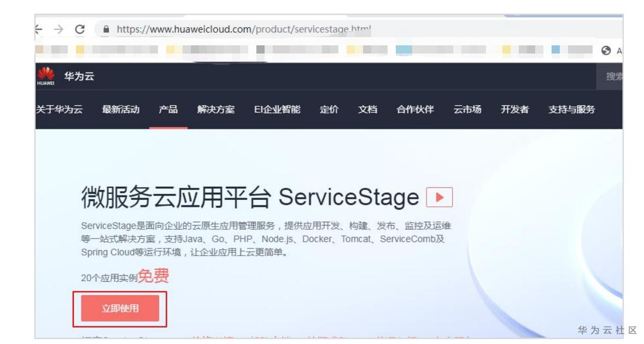Open the EI企业智能 menu
Image resolution: width=644 pixels, height=344 pixels.
tap(277, 109)
